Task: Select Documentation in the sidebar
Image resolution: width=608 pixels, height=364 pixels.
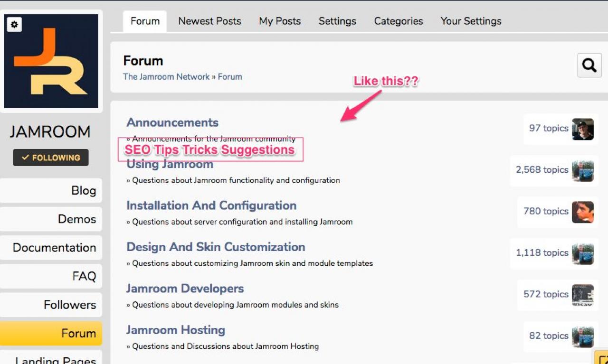Action: (54, 248)
